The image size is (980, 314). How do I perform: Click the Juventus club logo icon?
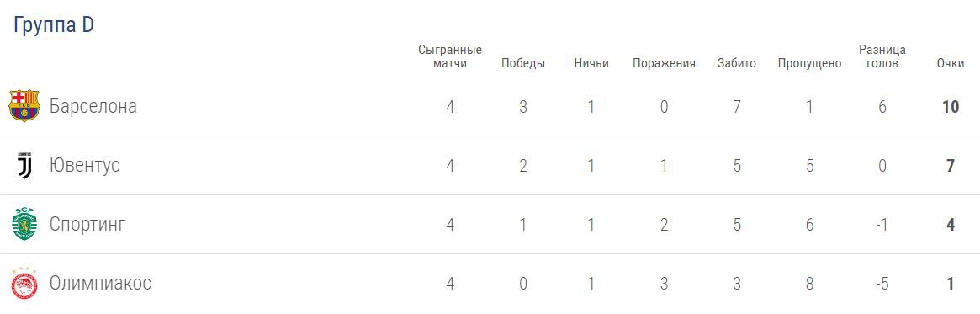point(24,166)
